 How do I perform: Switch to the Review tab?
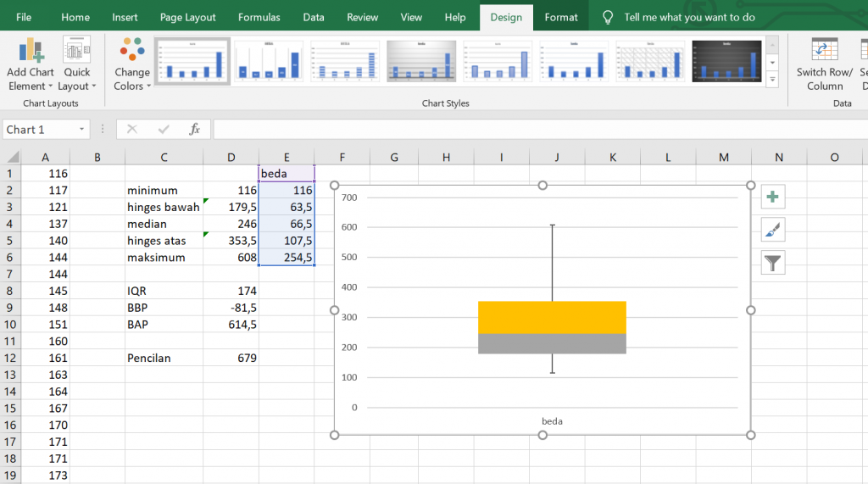tap(362, 17)
